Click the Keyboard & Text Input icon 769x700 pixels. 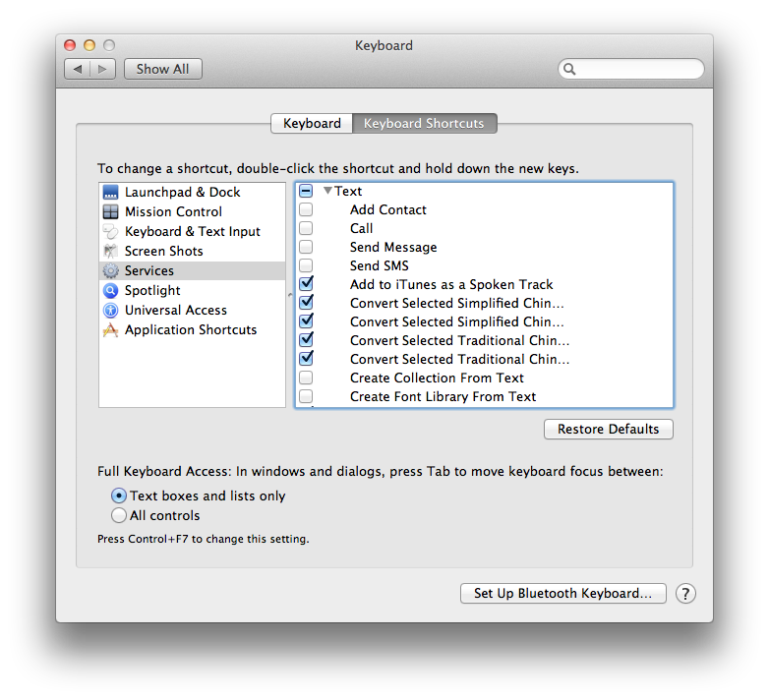(111, 231)
